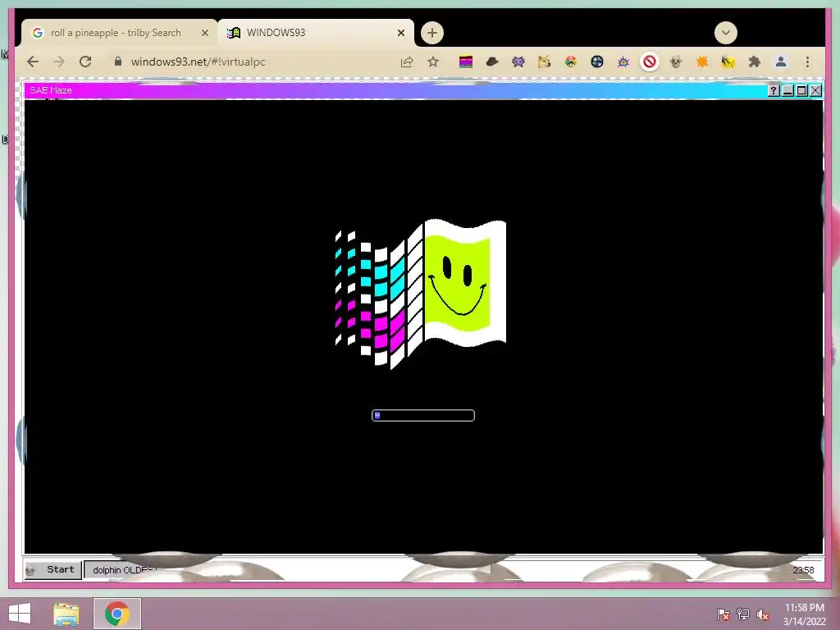
Task: Open the Windows Start menu
Action: 20,614
